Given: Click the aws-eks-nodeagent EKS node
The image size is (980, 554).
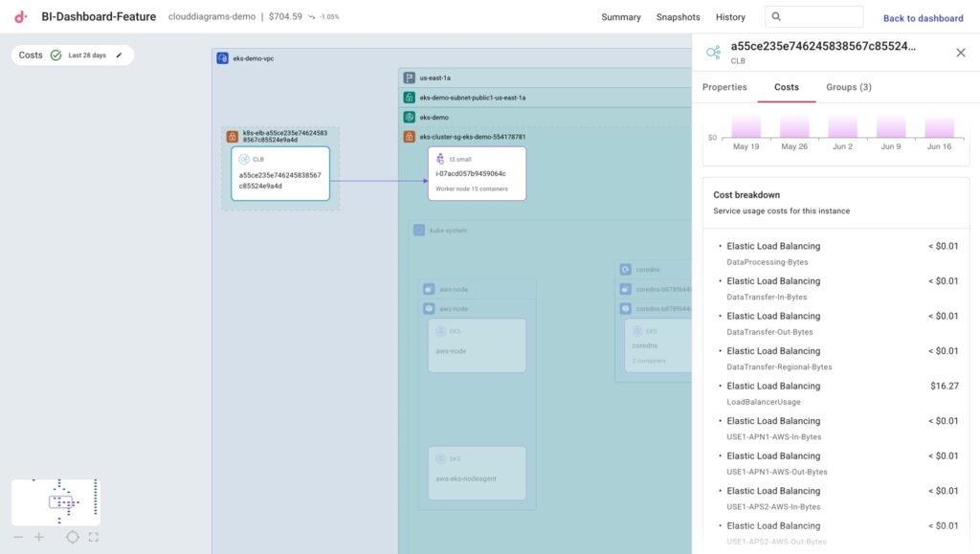Looking at the screenshot, I should pyautogui.click(x=477, y=473).
